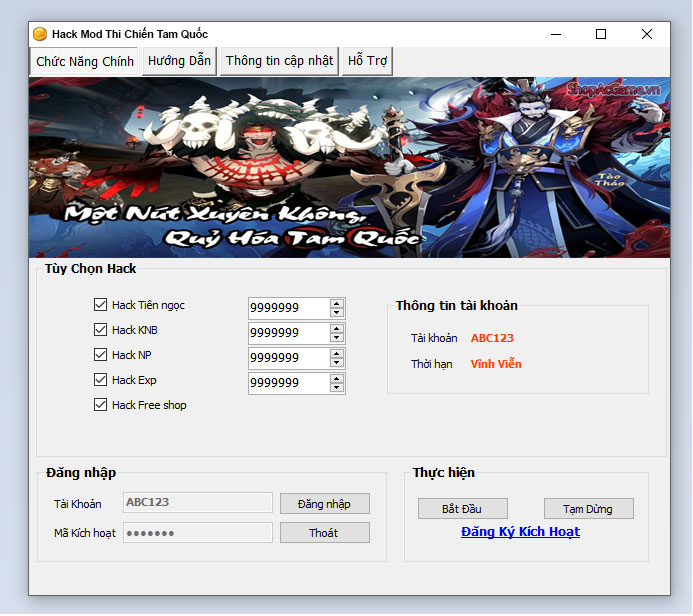
Task: Close the Hack Mod window
Action: click(x=647, y=34)
